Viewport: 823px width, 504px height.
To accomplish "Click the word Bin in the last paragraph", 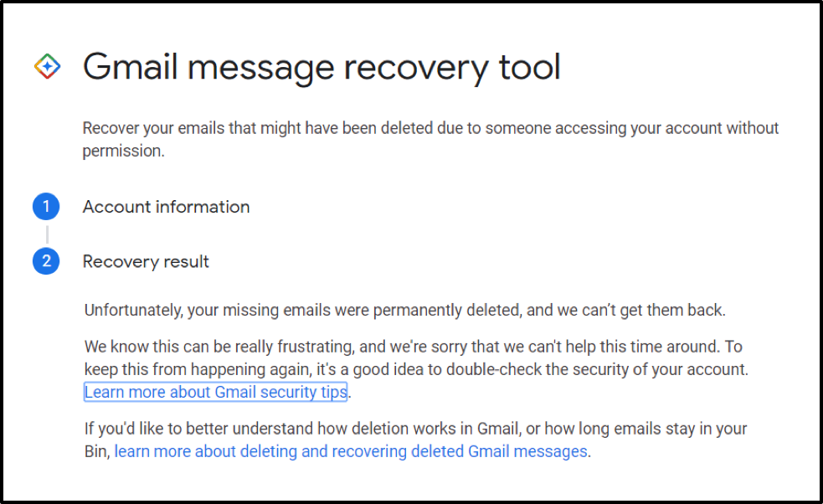I will click(95, 452).
